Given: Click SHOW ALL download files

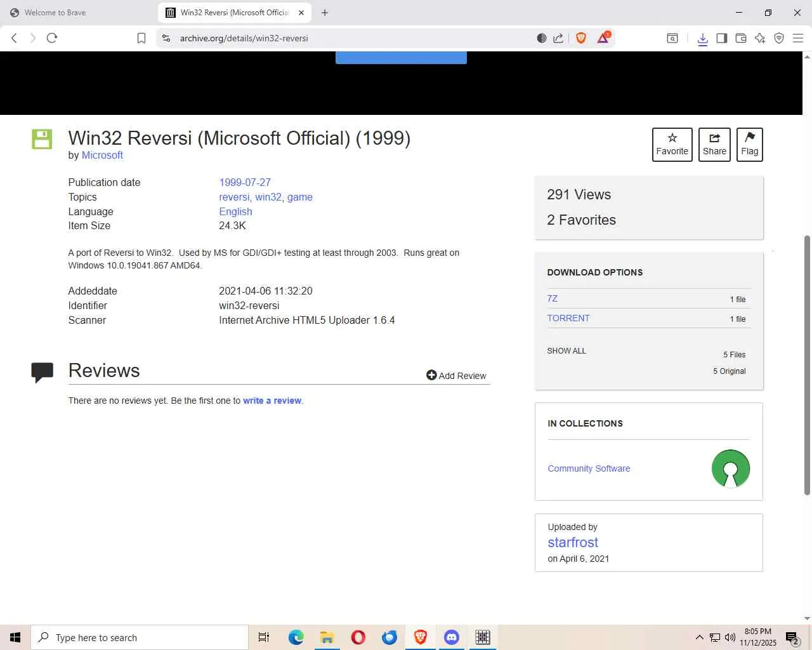Looking at the screenshot, I should 566,350.
